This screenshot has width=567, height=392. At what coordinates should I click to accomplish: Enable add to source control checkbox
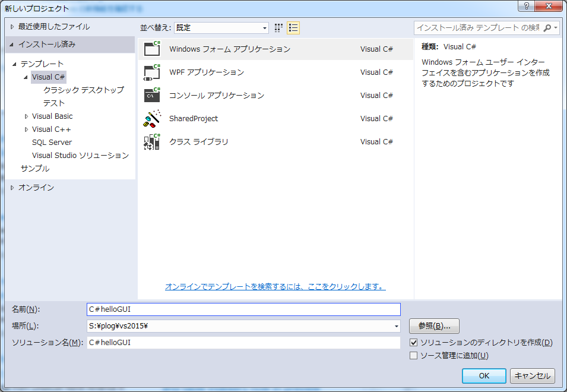(414, 356)
